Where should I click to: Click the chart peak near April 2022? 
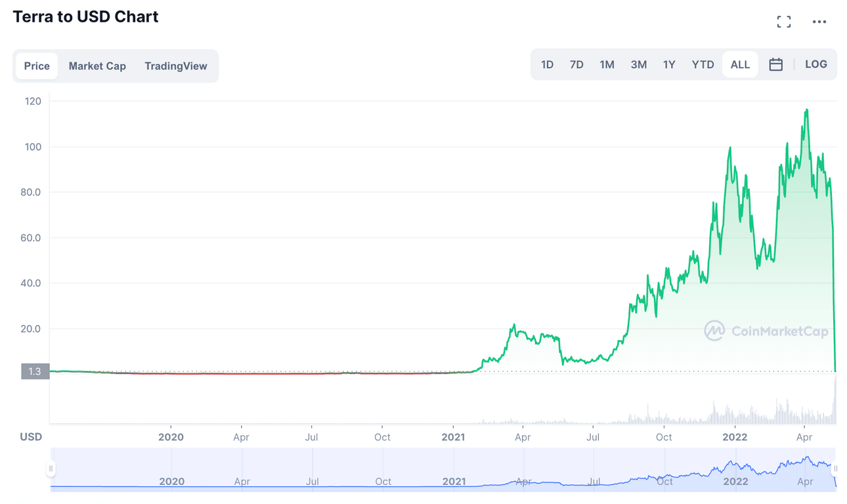point(806,110)
